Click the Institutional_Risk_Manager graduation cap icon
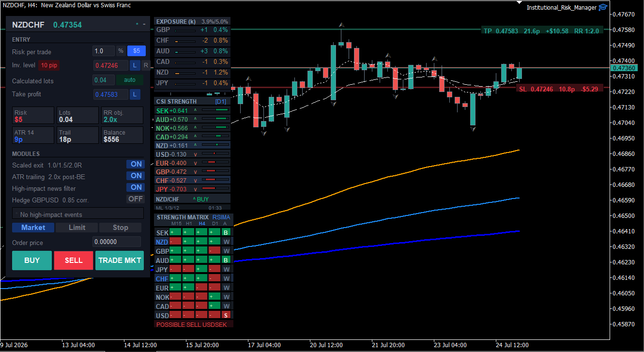The height and width of the screenshot is (352, 644). click(x=603, y=7)
